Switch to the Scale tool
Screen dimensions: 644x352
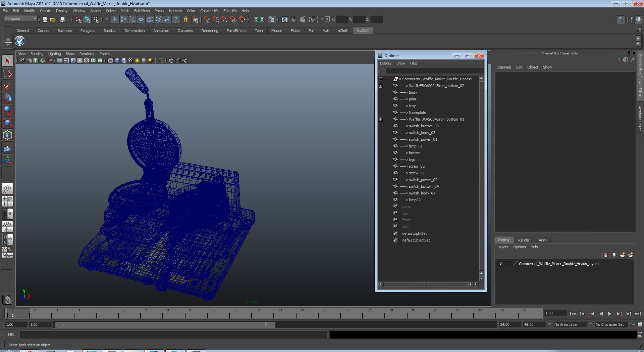pyautogui.click(x=7, y=123)
